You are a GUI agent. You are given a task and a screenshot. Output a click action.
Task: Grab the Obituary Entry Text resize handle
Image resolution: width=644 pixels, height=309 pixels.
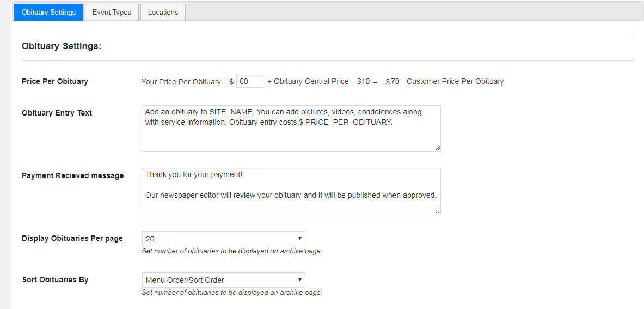[438, 148]
